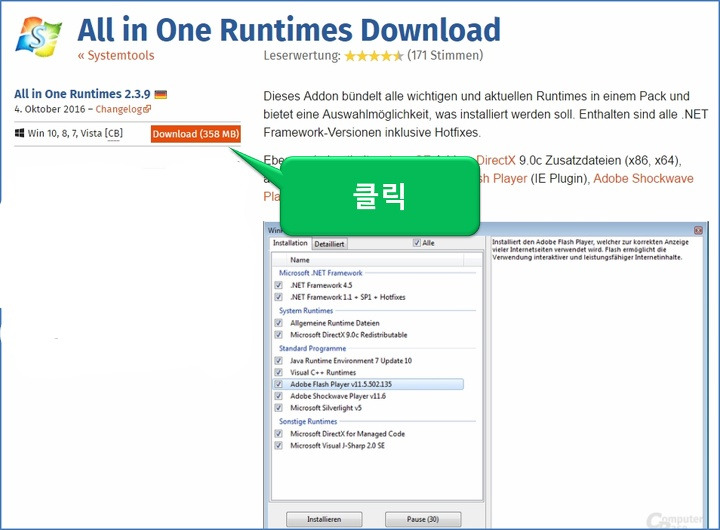The height and width of the screenshot is (530, 720).
Task: Click the Adobe Flash description text in right panel
Action: (591, 249)
